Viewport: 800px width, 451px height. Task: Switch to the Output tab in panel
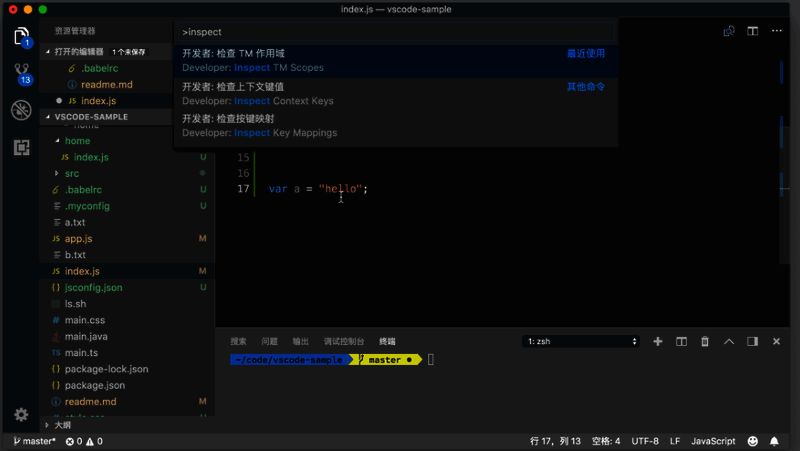[x=300, y=341]
